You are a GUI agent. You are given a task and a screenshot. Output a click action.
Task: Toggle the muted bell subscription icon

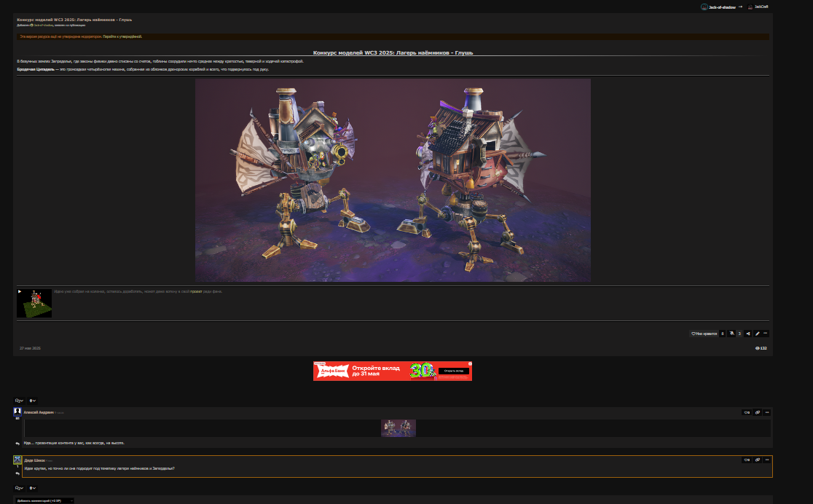point(731,334)
